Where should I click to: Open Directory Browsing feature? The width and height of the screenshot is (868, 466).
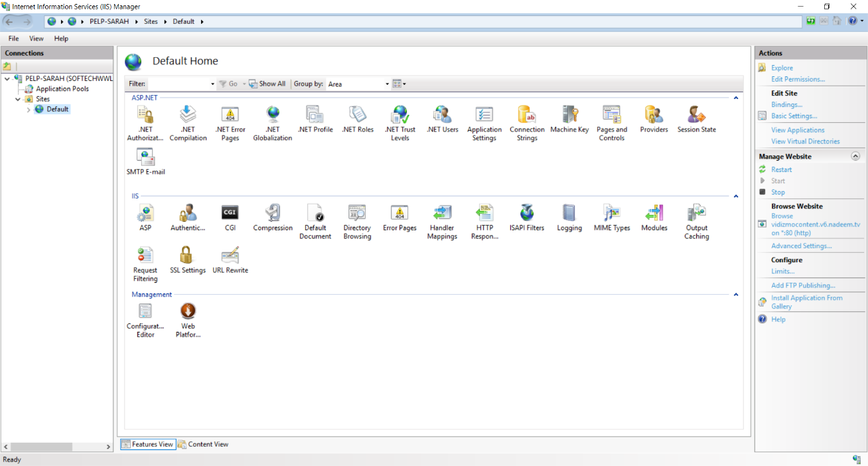point(357,214)
